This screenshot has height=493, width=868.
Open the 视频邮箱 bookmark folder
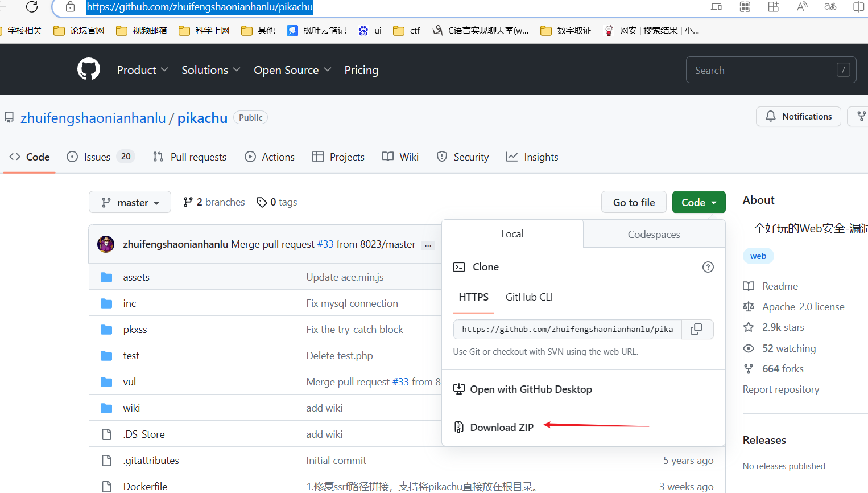[141, 31]
